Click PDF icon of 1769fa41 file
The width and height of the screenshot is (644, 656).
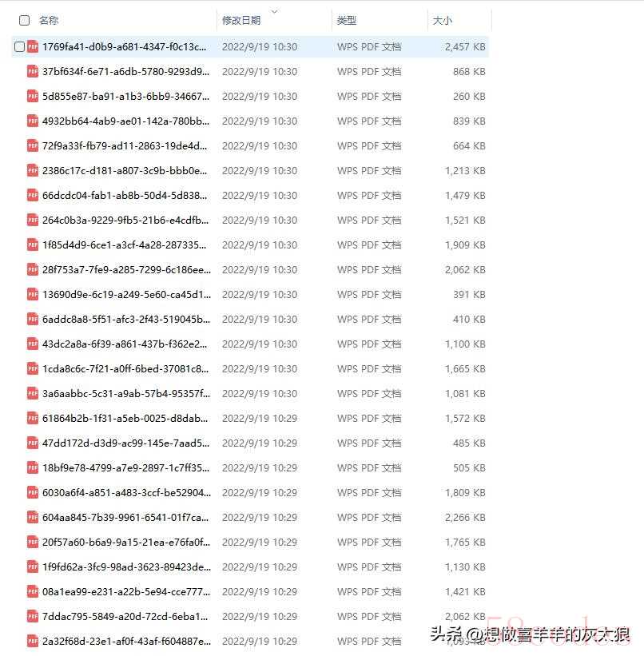(33, 47)
